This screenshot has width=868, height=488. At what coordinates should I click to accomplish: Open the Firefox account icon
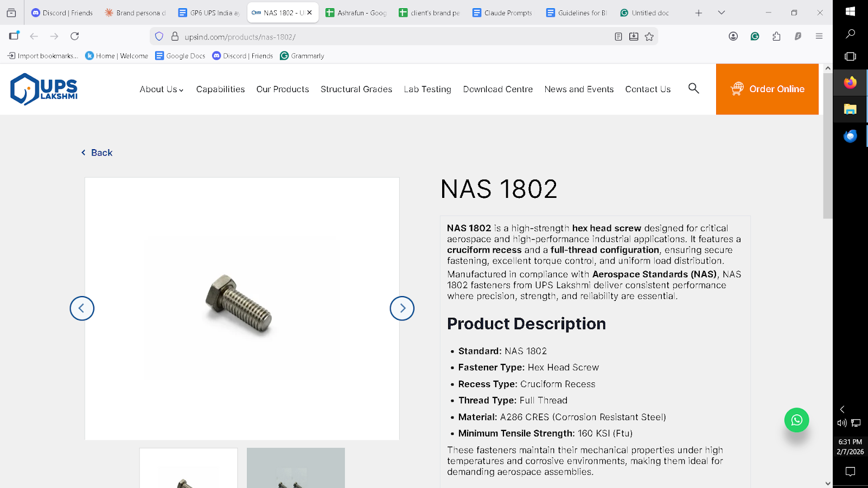[x=733, y=36]
